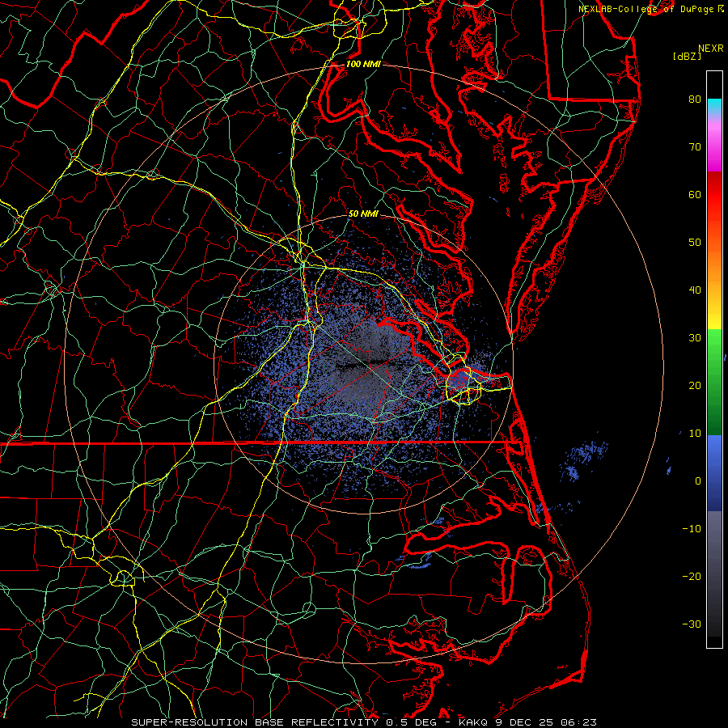Image resolution: width=728 pixels, height=728 pixels.
Task: Click the 50 NMI range ring label
Action: pyautogui.click(x=363, y=214)
